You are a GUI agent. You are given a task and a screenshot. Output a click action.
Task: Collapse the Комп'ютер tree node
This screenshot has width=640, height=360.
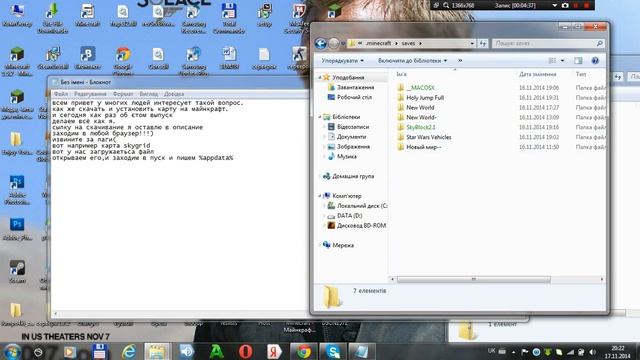pos(320,196)
